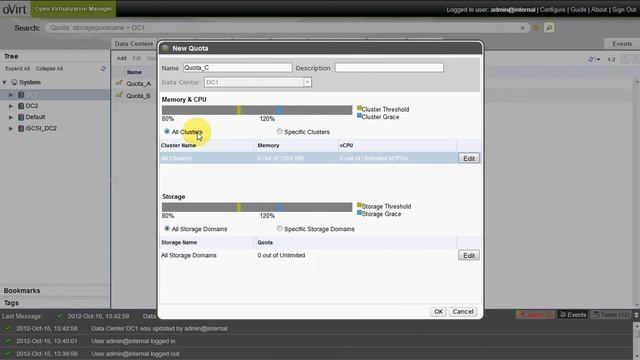Click the Description input field

[389, 68]
